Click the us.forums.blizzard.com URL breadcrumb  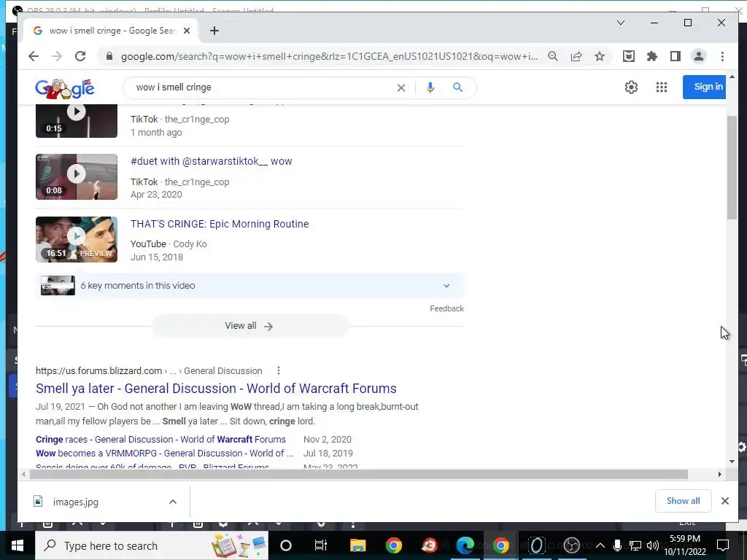coord(149,370)
